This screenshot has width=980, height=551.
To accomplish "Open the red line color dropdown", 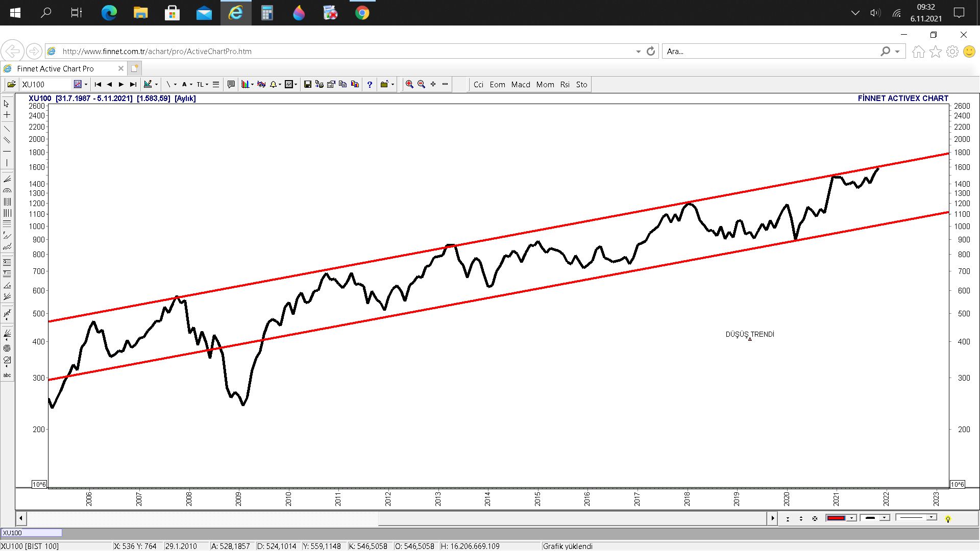I will click(851, 518).
